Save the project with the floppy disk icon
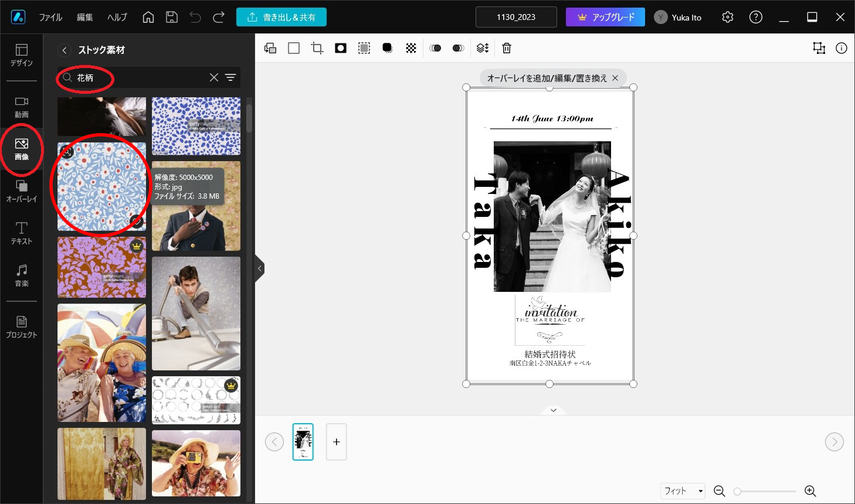855x504 pixels. [x=172, y=17]
